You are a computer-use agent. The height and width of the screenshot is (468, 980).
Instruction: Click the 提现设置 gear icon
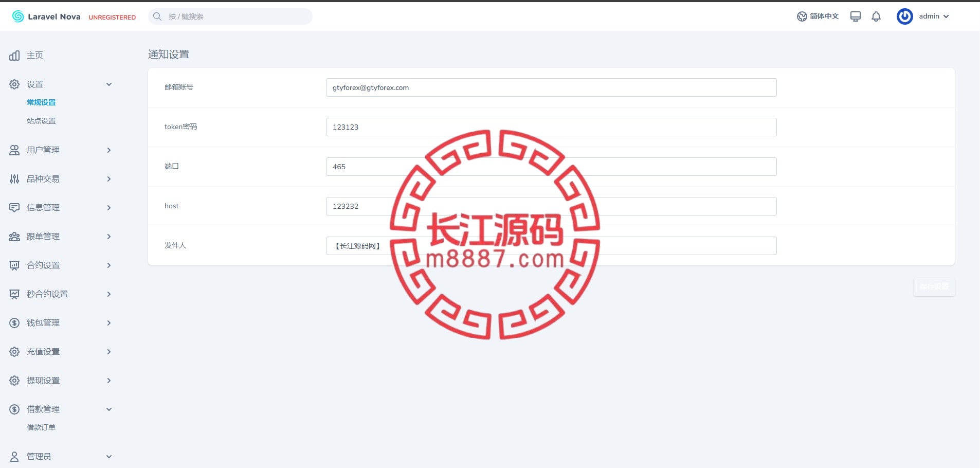14,381
